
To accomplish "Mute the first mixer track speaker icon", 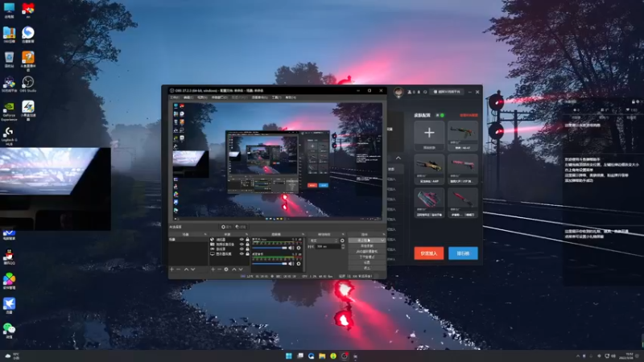I will (x=291, y=248).
